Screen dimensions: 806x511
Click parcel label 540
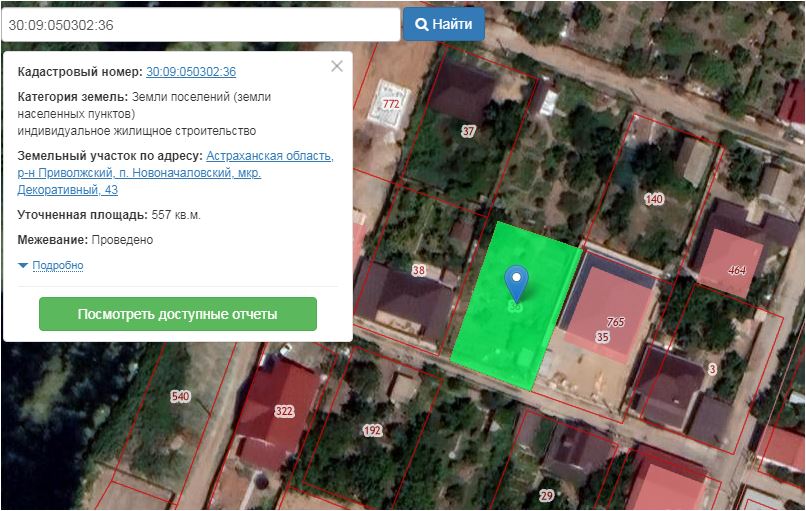tap(180, 397)
